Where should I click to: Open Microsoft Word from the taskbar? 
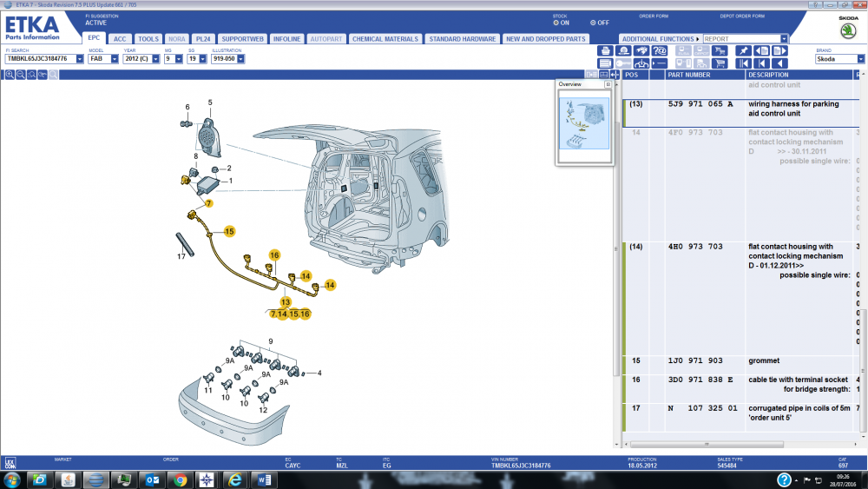264,480
